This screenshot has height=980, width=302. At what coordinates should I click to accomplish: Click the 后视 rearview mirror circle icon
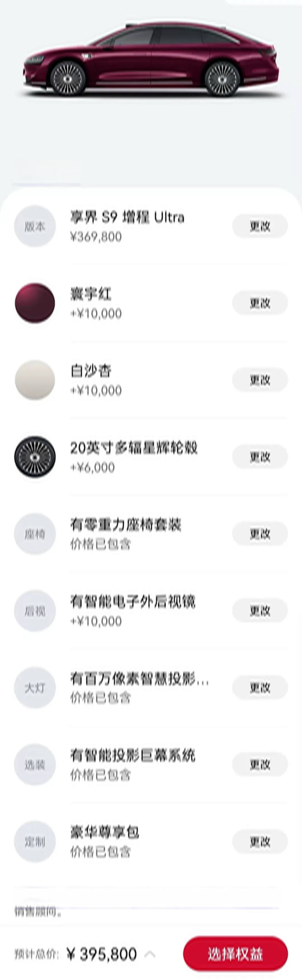[35, 611]
